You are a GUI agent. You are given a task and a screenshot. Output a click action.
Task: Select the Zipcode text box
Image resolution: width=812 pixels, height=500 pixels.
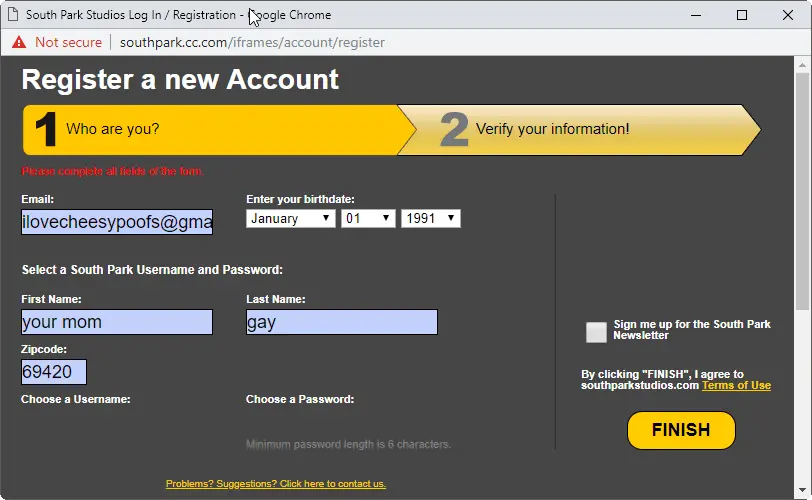[x=54, y=372]
